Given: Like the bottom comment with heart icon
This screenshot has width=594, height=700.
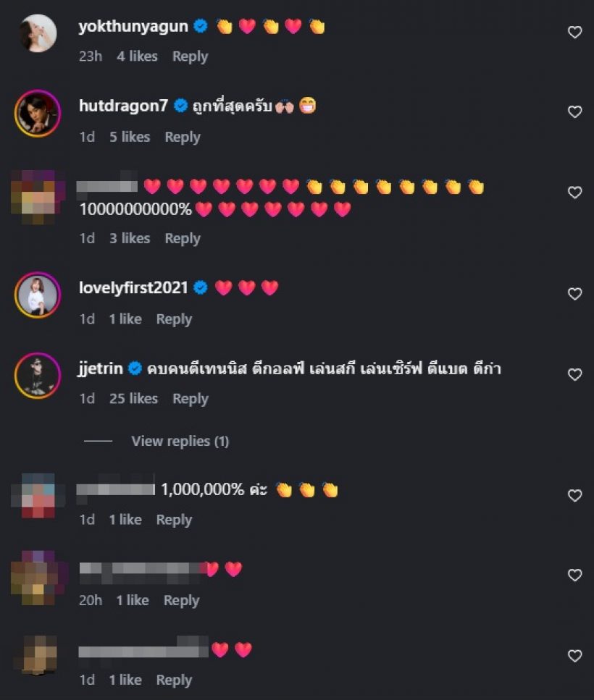Looking at the screenshot, I should 574,656.
